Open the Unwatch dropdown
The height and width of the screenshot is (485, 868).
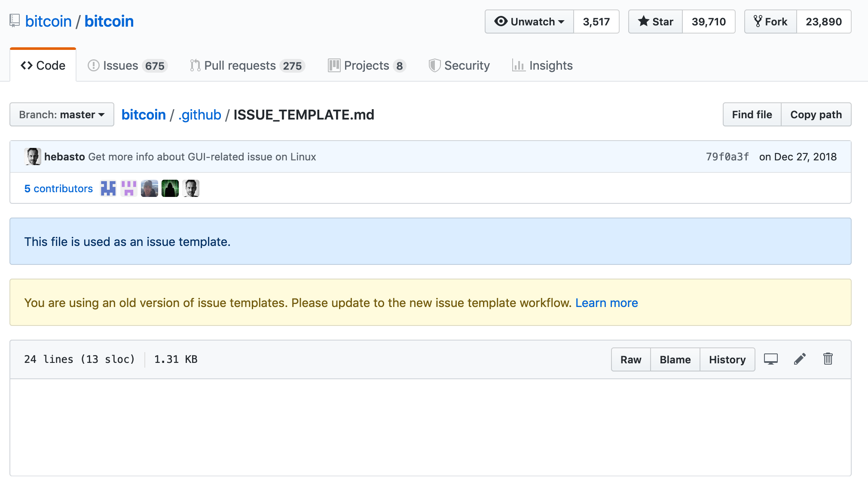click(x=529, y=21)
